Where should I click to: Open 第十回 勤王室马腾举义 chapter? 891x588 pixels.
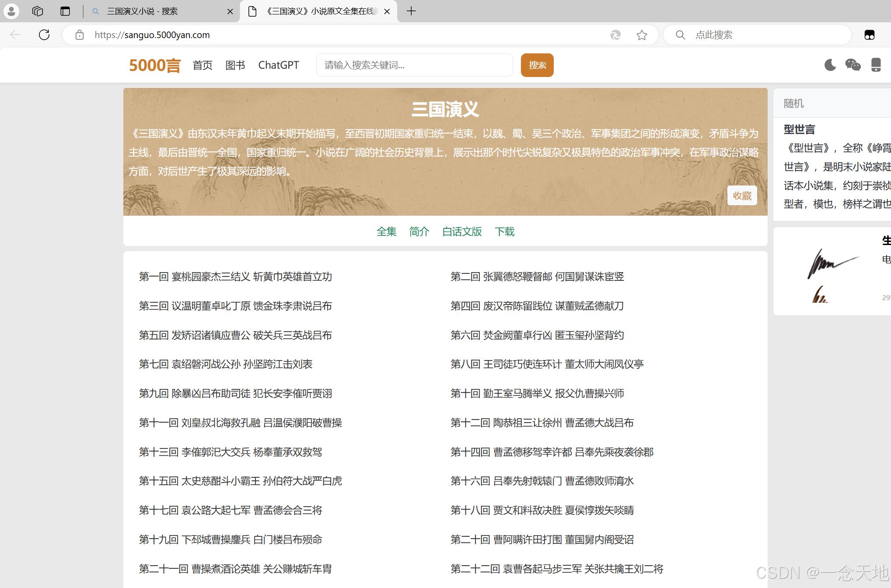tap(537, 393)
